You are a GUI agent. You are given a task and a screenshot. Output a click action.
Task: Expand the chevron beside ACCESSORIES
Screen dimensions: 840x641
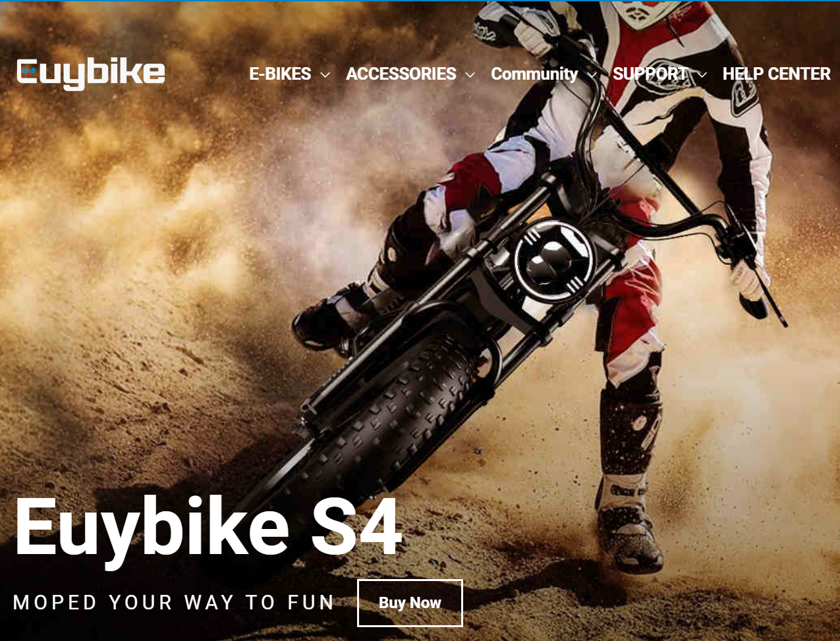pyautogui.click(x=470, y=75)
